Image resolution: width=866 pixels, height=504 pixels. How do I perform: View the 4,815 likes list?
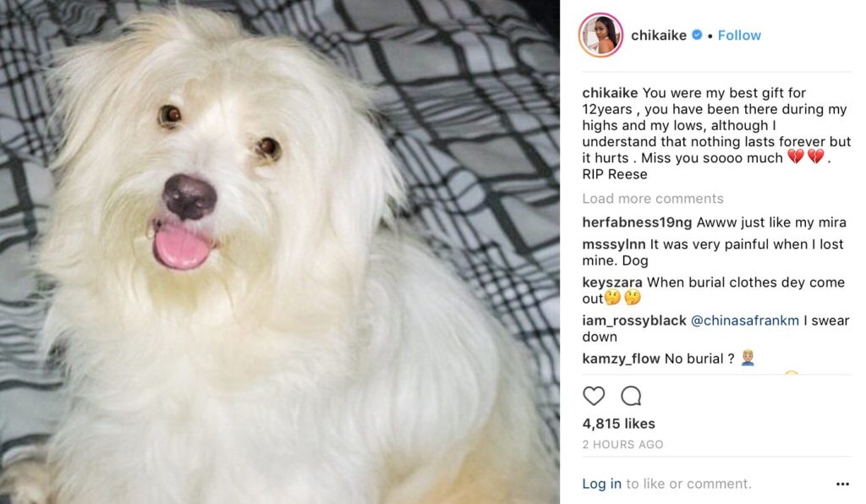[x=618, y=424]
